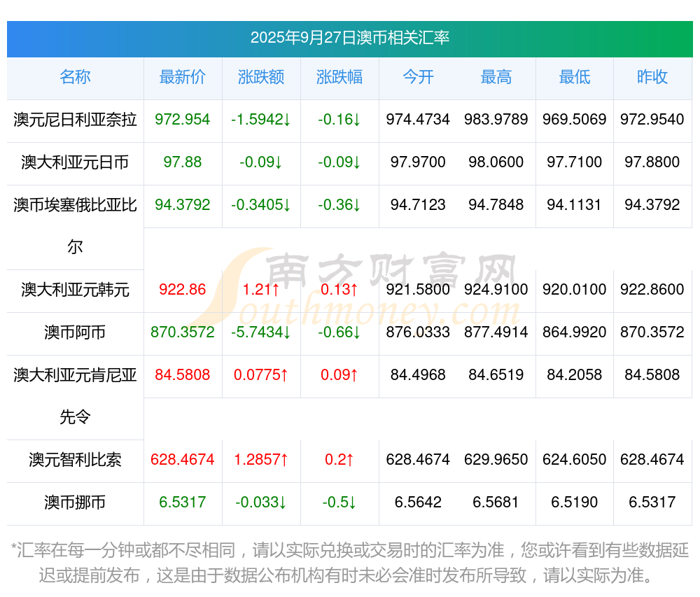700x597 pixels.
Task: Open the 澳大利亚元韩元 currency pair
Action: coord(75,290)
